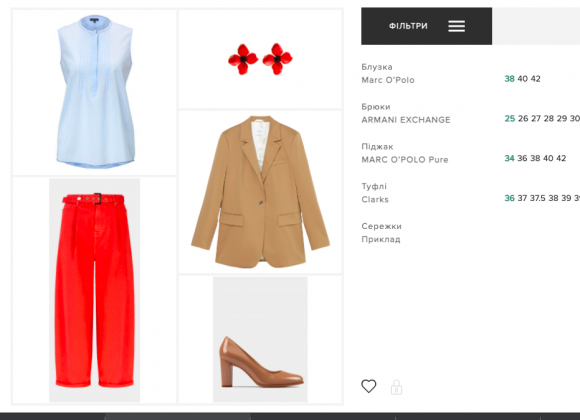This screenshot has height=420, width=580.
Task: Open the Marc O'Polo blouse link
Action: (x=388, y=80)
